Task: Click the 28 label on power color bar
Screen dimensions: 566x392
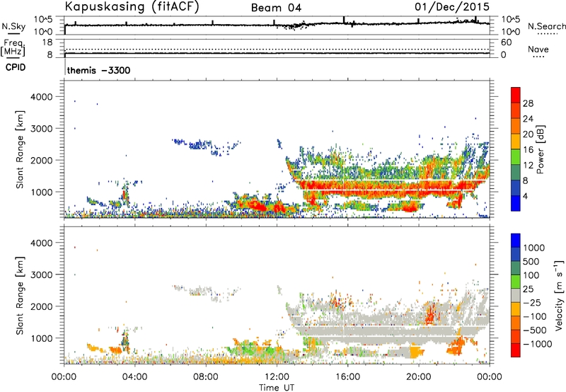Action: point(528,103)
